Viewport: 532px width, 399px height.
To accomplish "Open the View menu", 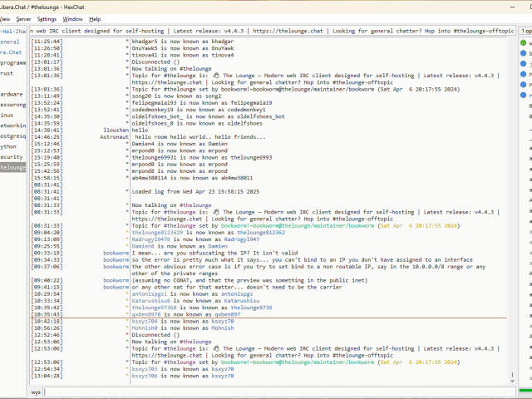I will (4, 18).
